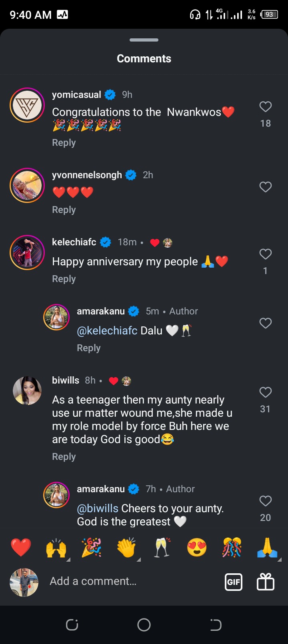Insert clapping hands quick emoji

tap(126, 547)
